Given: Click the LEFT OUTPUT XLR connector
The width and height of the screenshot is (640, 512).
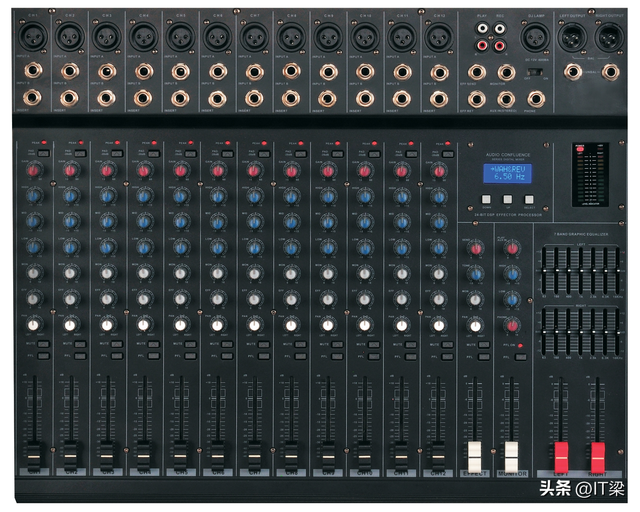Looking at the screenshot, I should (x=572, y=37).
